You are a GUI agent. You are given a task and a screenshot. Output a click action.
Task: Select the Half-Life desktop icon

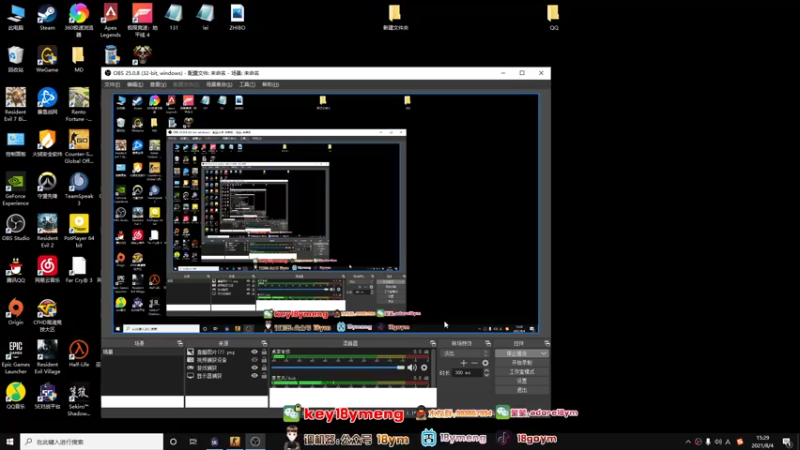pyautogui.click(x=79, y=354)
